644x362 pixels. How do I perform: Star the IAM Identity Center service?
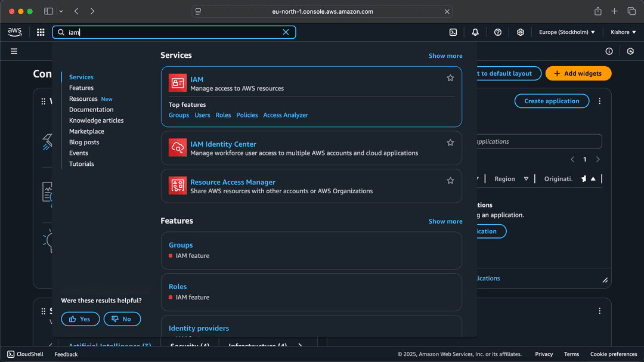[450, 143]
